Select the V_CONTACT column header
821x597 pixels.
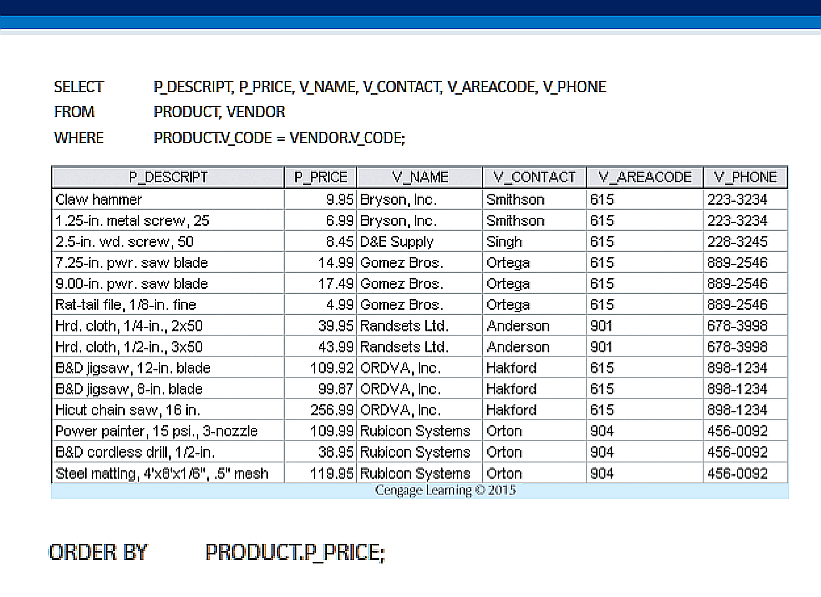tap(534, 177)
